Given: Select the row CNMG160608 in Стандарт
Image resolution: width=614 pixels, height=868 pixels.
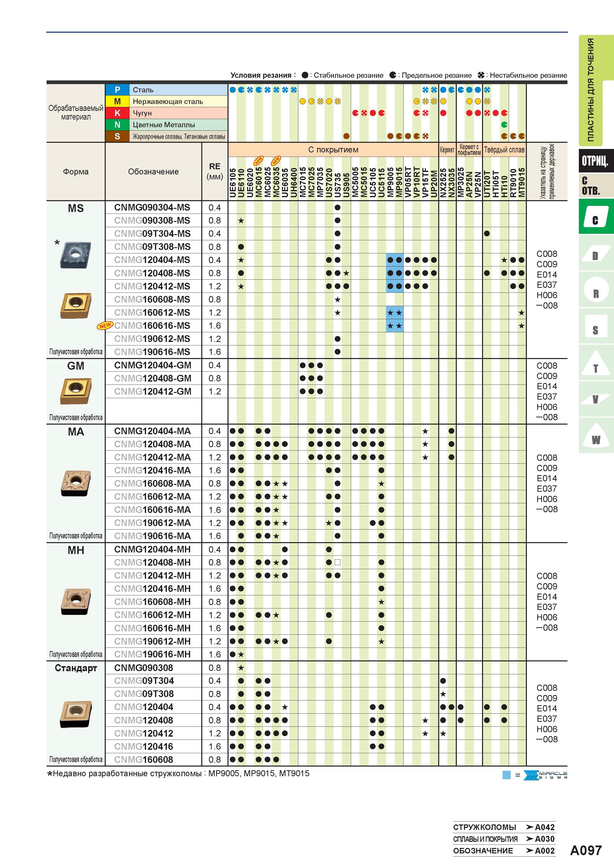Looking at the screenshot, I should [x=316, y=760].
